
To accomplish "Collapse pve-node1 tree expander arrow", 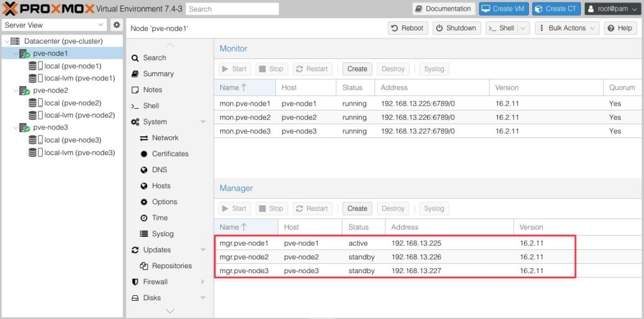I will point(16,53).
